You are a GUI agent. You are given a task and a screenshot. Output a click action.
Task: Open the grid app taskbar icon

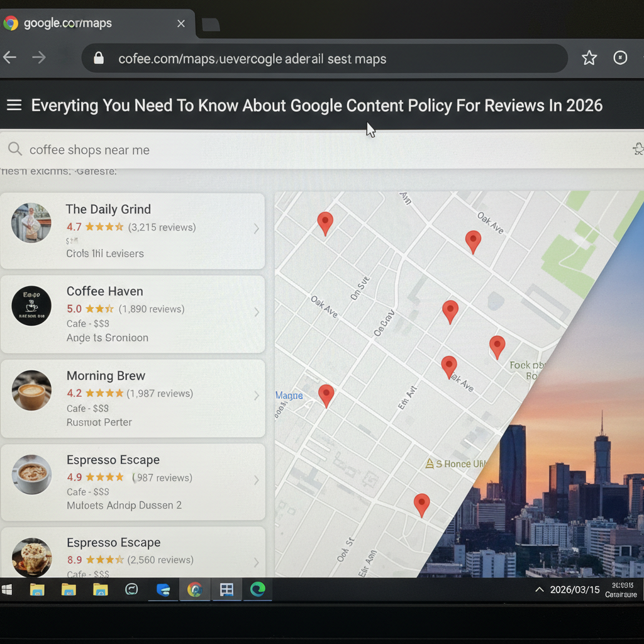(226, 589)
